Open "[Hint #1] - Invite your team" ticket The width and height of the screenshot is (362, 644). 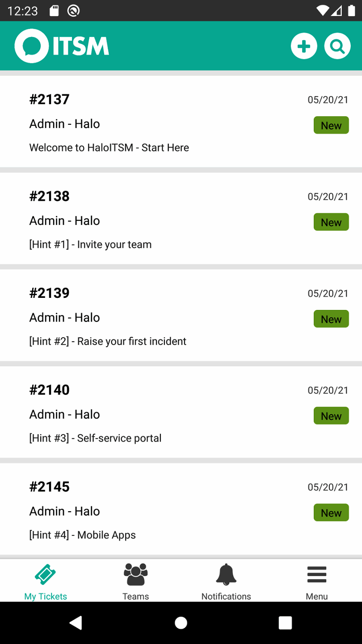pyautogui.click(x=90, y=244)
